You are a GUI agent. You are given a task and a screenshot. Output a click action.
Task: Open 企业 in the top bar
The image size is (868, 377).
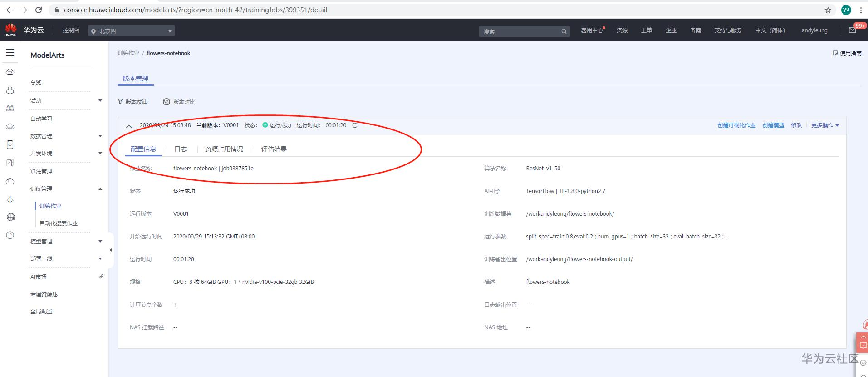click(x=671, y=30)
